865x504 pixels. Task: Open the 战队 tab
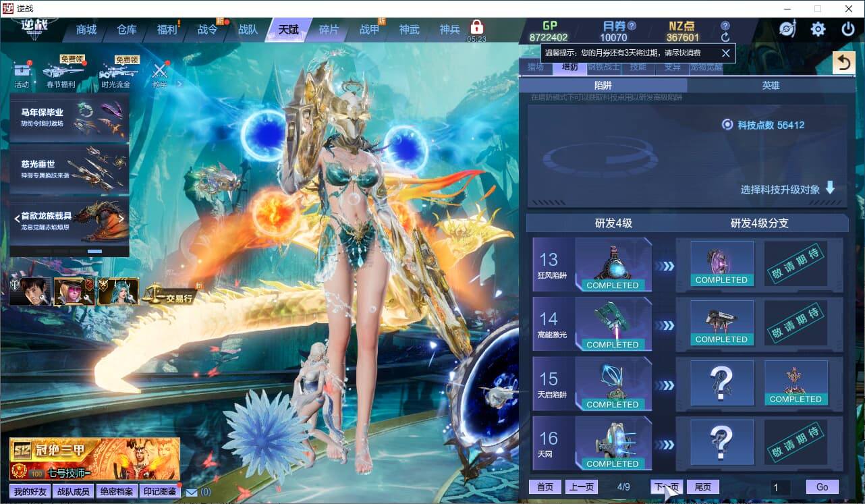pyautogui.click(x=248, y=30)
